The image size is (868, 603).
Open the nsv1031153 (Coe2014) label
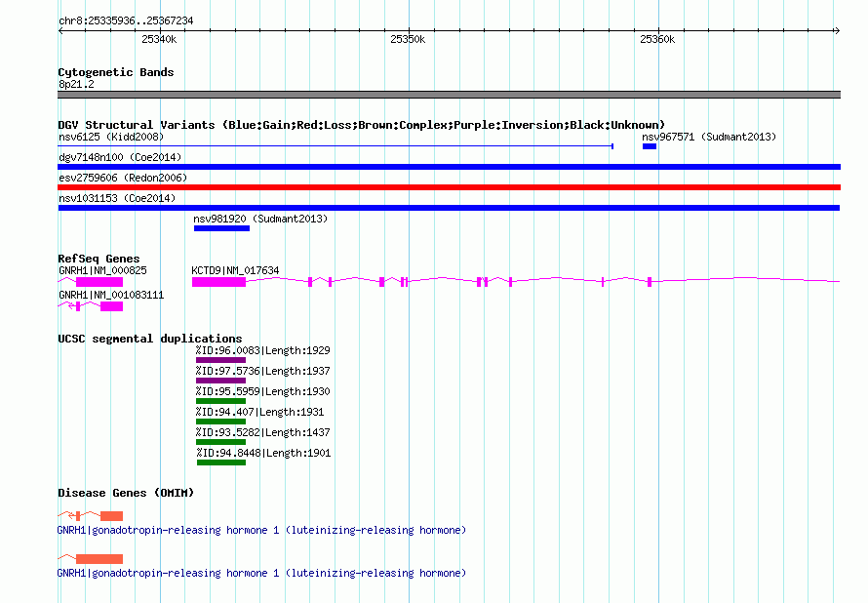117,198
